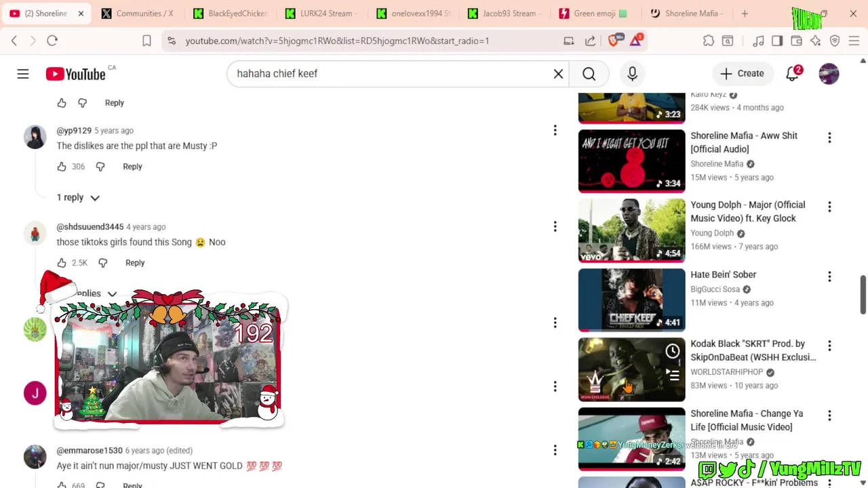Dislike the topmost comment thumbs down
The width and height of the screenshot is (868, 488).
pos(83,102)
